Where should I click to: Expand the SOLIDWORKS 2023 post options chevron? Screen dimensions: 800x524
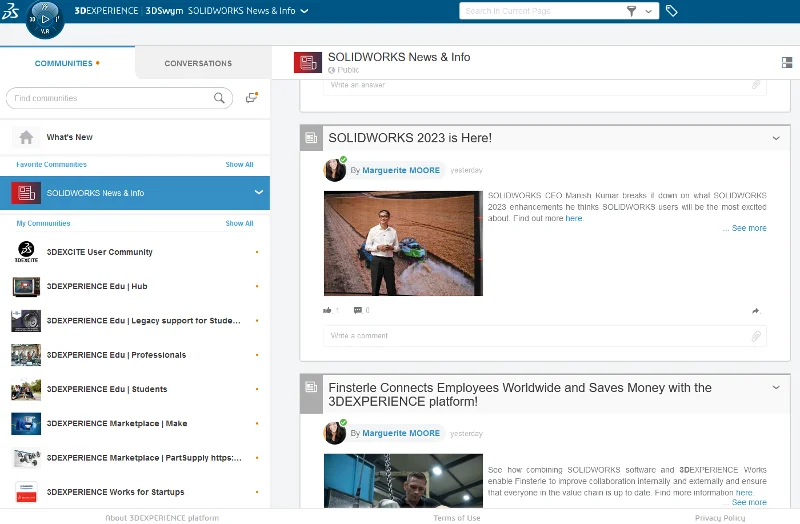(x=776, y=138)
